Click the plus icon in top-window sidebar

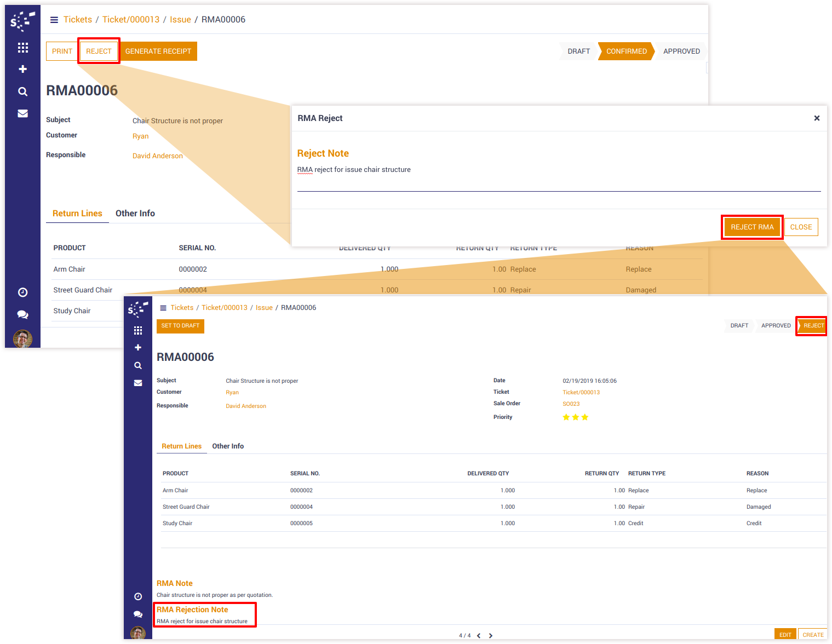(x=23, y=69)
